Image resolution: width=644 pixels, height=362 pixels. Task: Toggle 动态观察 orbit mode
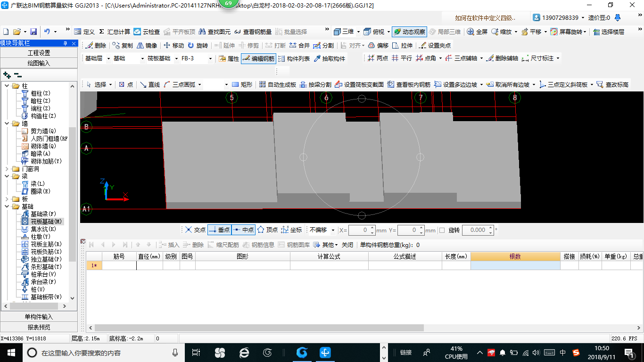[409, 32]
